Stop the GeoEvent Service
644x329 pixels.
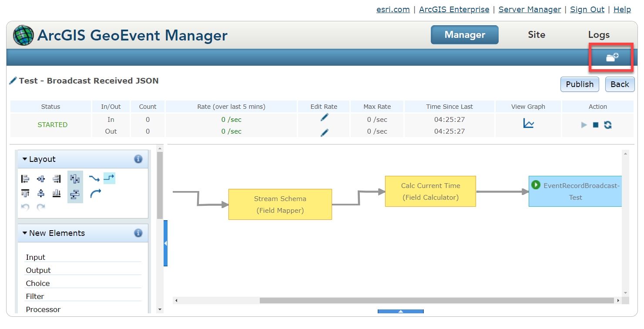(595, 125)
